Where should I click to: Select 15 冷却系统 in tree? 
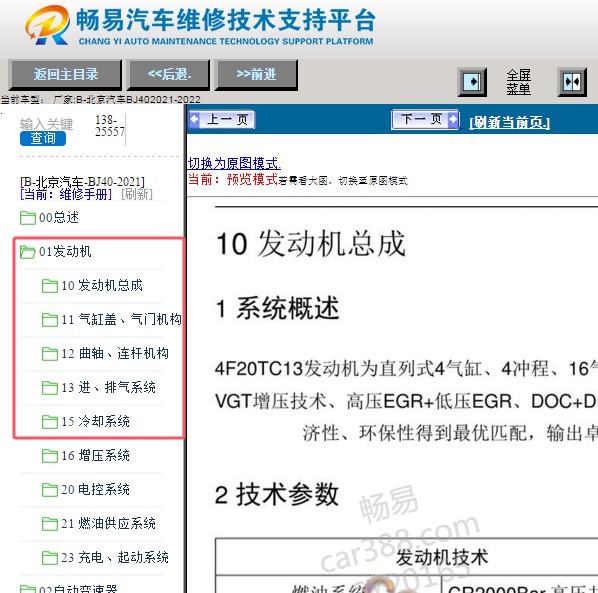tap(95, 421)
